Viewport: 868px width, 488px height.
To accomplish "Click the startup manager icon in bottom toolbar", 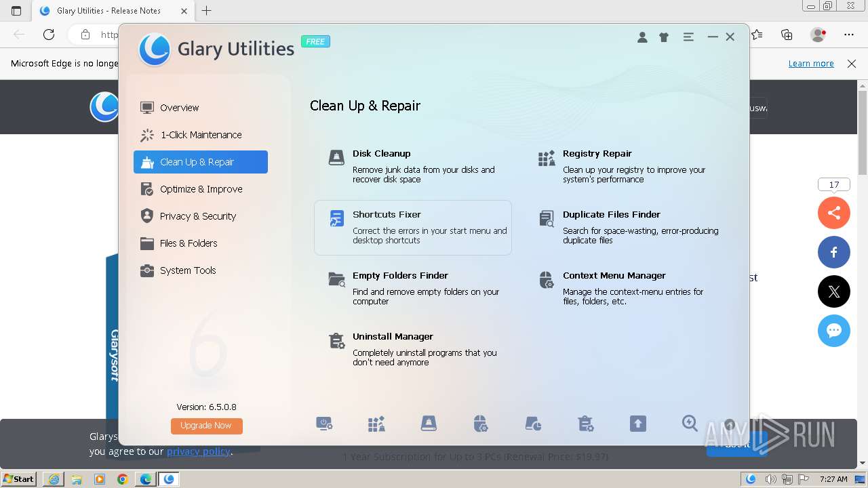I will coord(324,424).
